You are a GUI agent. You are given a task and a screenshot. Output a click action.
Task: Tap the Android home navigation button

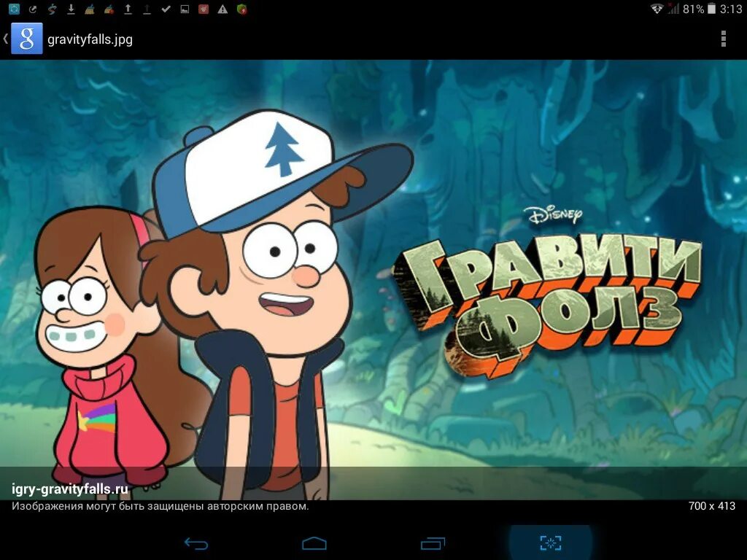pyautogui.click(x=314, y=543)
